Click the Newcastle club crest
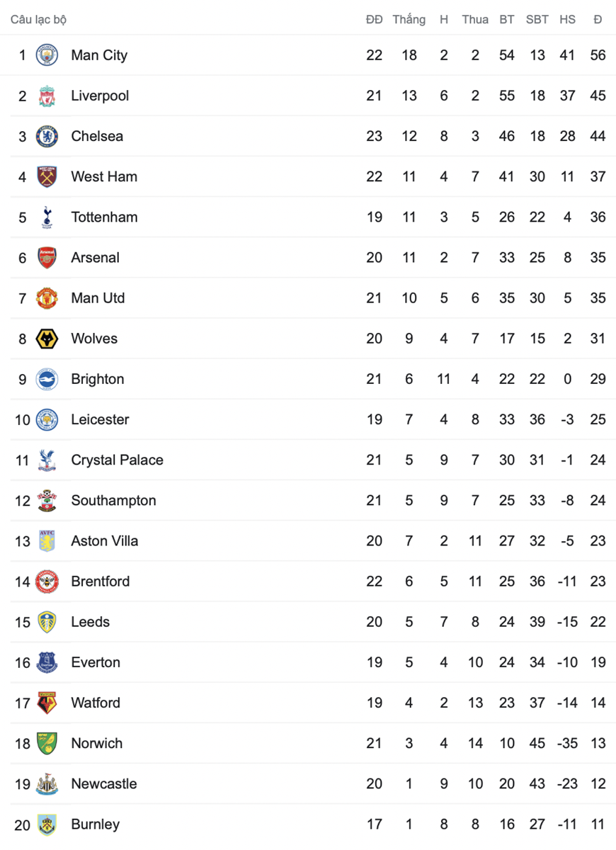Image resolution: width=616 pixels, height=850 pixels. [47, 783]
